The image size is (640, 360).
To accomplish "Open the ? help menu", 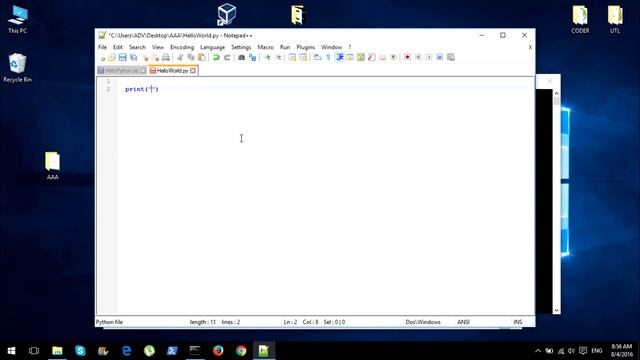I will [350, 47].
